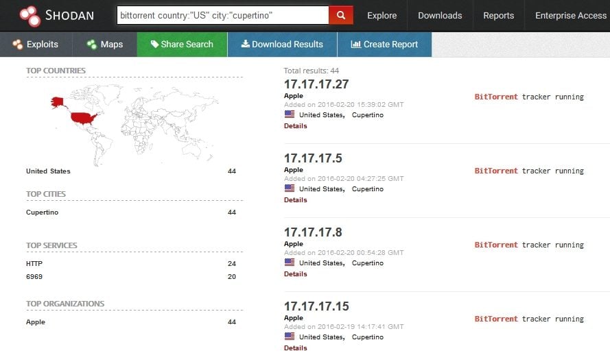Image resolution: width=610 pixels, height=364 pixels.
Task: Open result IP 17.17.17.5
Action: [x=313, y=158]
